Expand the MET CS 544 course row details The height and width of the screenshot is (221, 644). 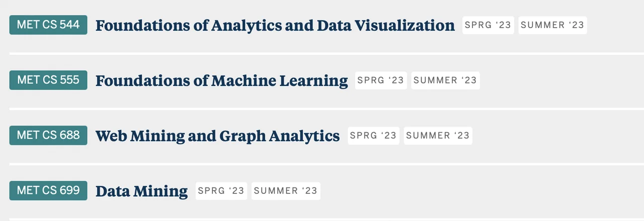[x=614, y=25]
